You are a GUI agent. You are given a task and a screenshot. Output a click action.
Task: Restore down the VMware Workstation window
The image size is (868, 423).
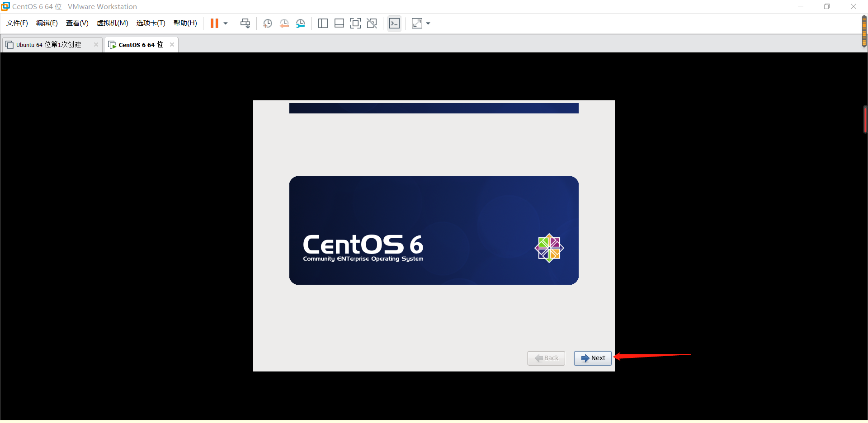coord(827,6)
